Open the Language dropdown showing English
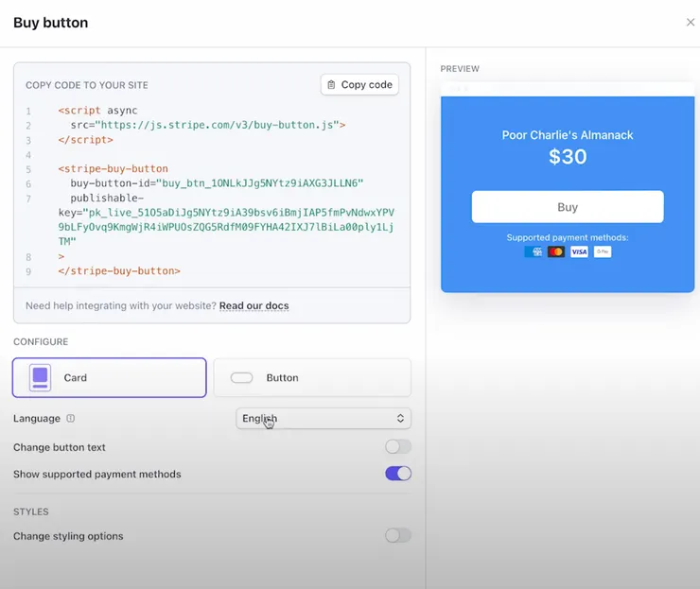 click(x=324, y=418)
